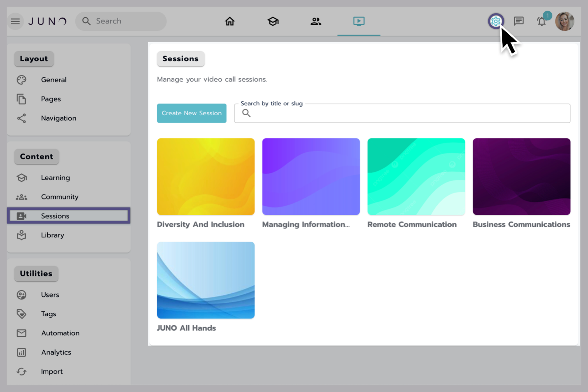Viewport: 588px width, 392px height.
Task: Click the Managing Information... title
Action: tap(306, 224)
